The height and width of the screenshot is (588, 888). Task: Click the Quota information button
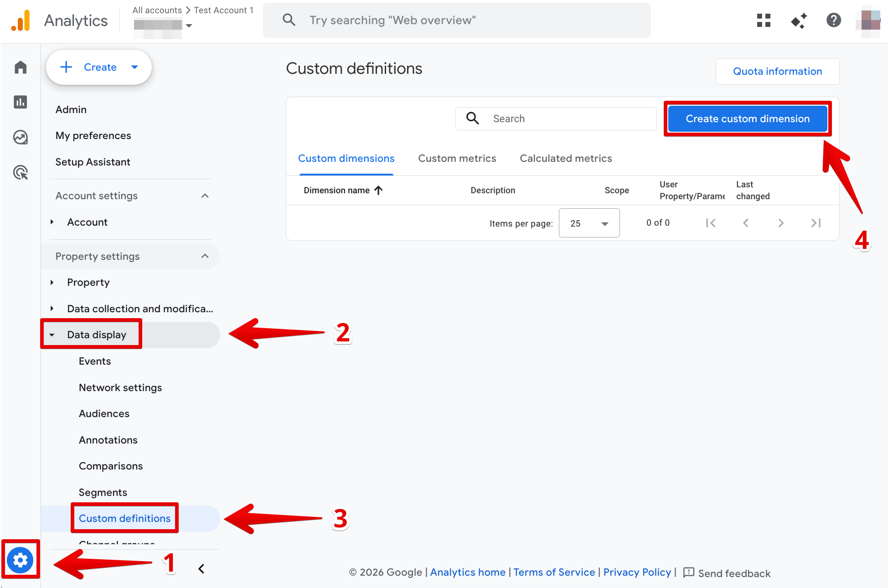777,72
